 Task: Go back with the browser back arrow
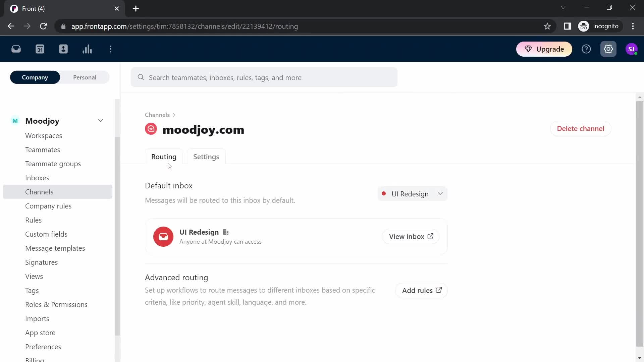point(11,26)
